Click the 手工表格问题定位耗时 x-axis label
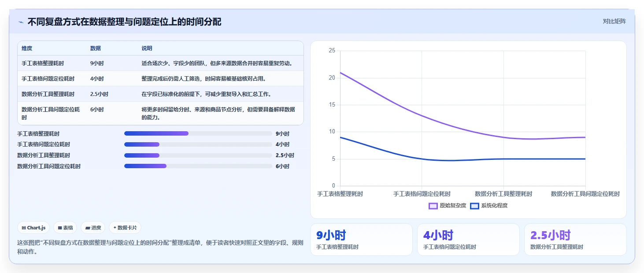 422,194
